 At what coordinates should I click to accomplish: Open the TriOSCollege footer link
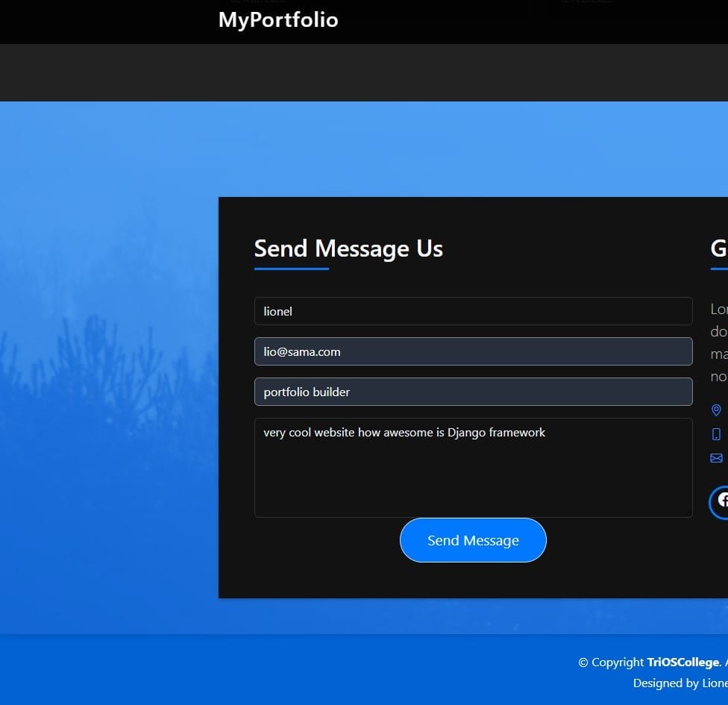(682, 662)
